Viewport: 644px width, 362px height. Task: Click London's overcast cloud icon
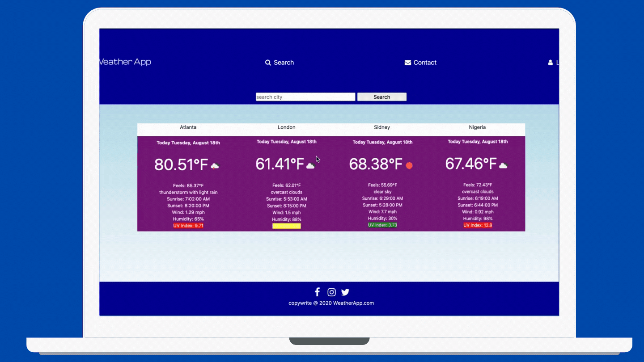(310, 166)
